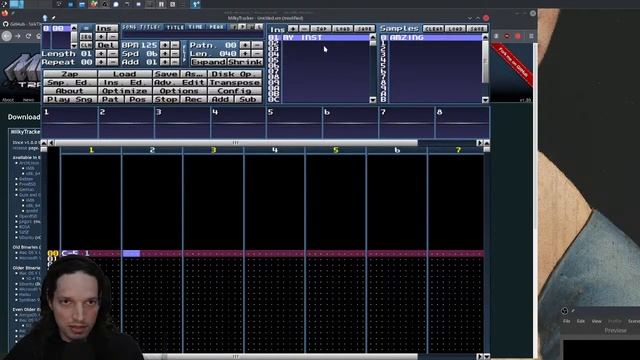Click the Stop button

[166, 99]
